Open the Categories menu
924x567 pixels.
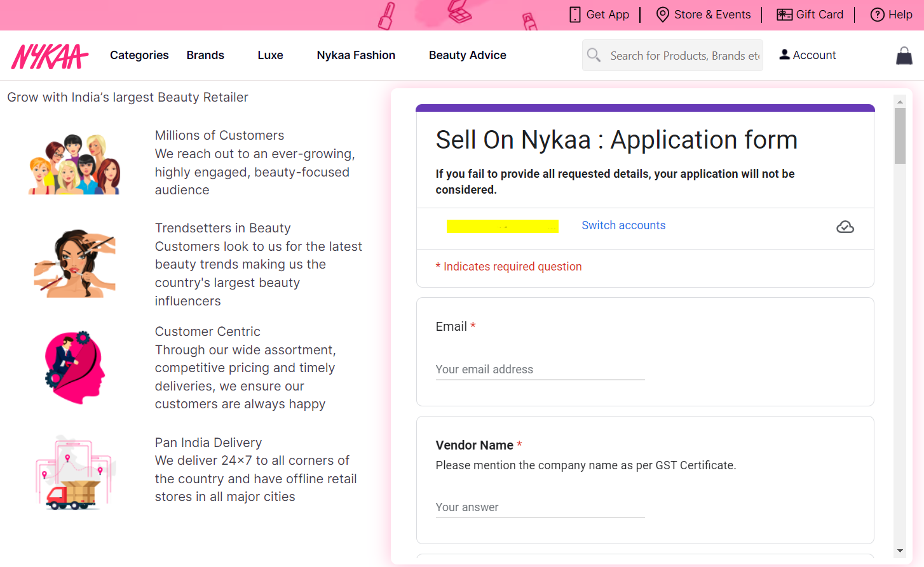(139, 55)
